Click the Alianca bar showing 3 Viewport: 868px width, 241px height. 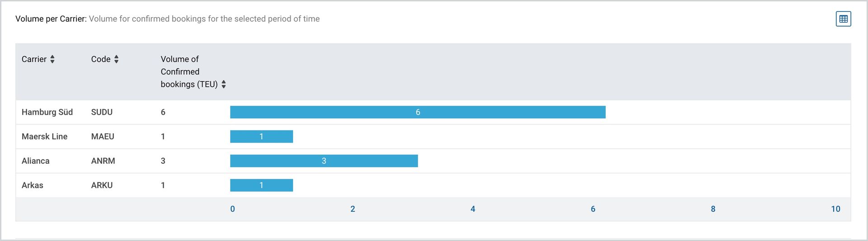click(324, 161)
